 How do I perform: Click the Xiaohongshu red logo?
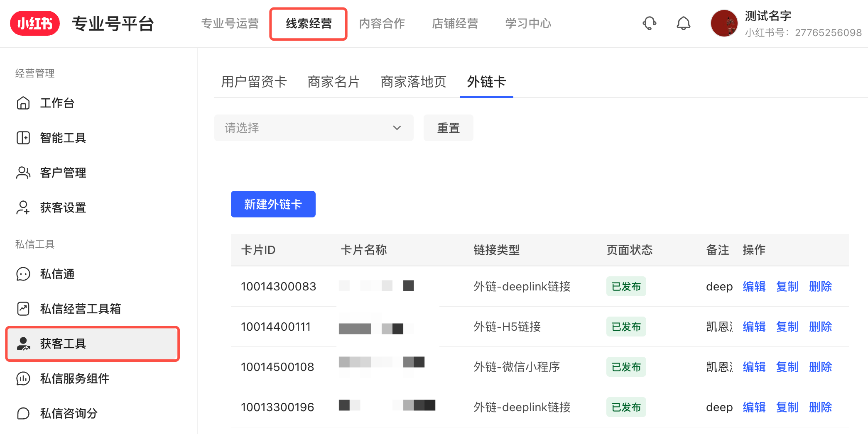point(35,23)
